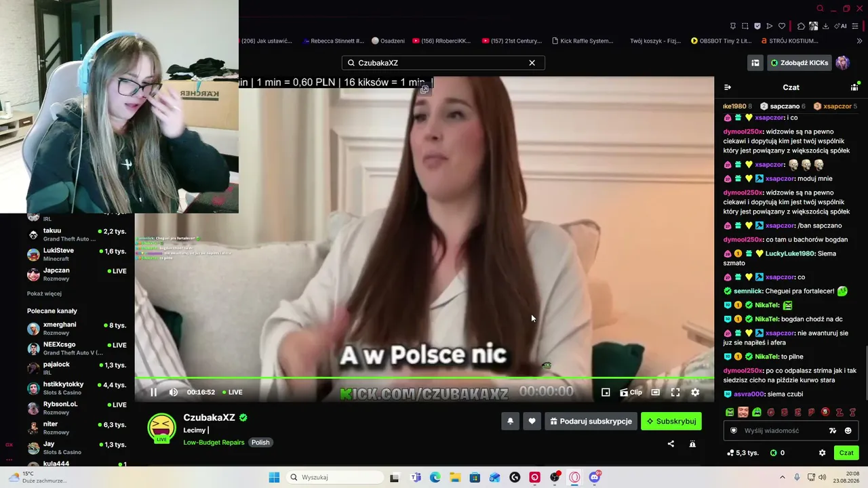Mute the stream player volume

pos(173,392)
